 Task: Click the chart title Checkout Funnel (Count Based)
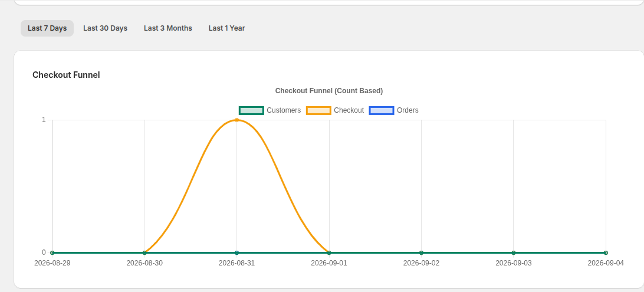click(x=329, y=91)
